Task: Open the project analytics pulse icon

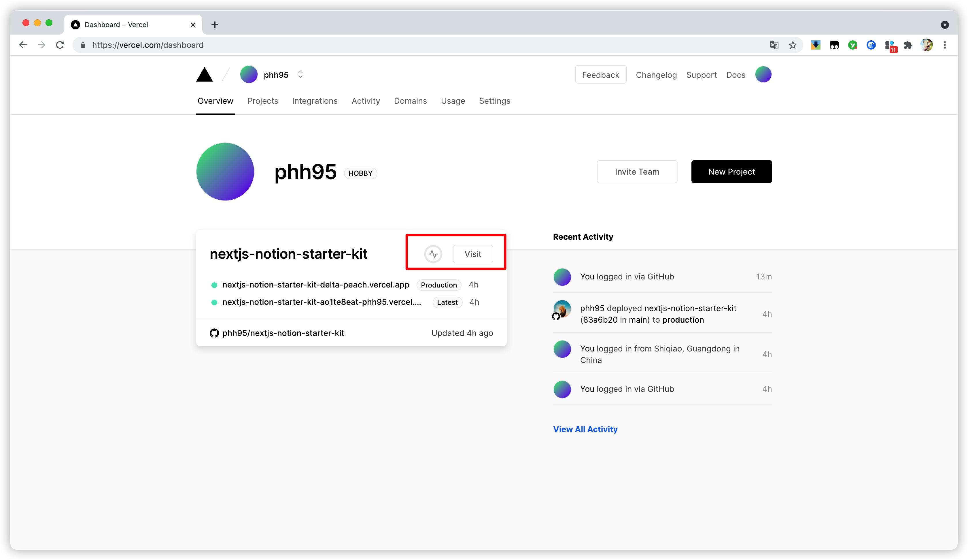Action: (x=433, y=254)
